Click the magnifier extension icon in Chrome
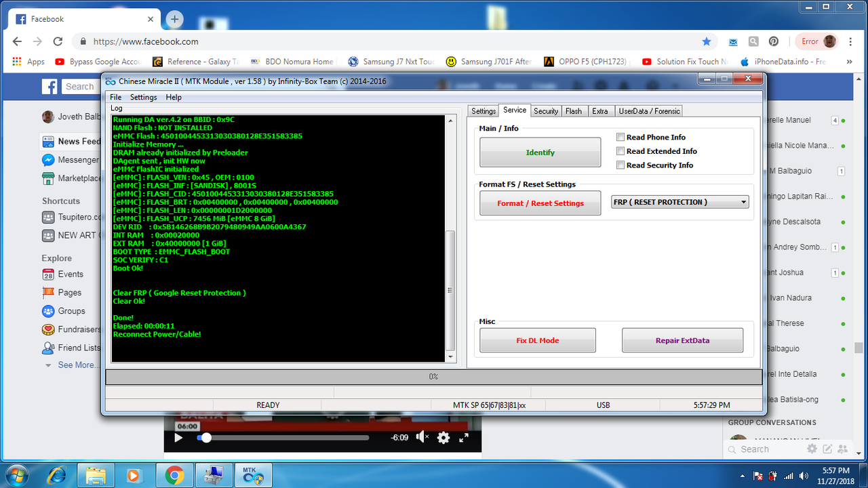This screenshot has height=488, width=868. pos(753,41)
